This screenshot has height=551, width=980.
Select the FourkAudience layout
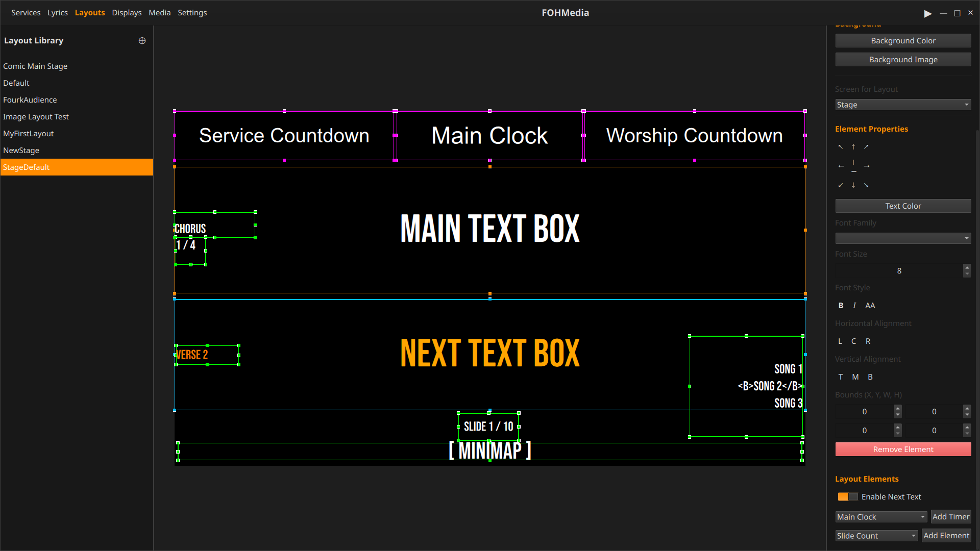77,100
